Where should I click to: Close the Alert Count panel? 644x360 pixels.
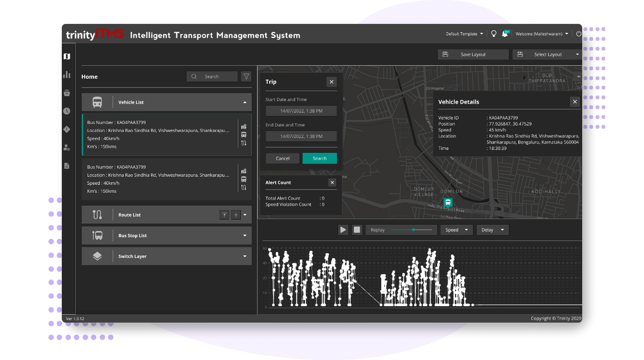[332, 183]
